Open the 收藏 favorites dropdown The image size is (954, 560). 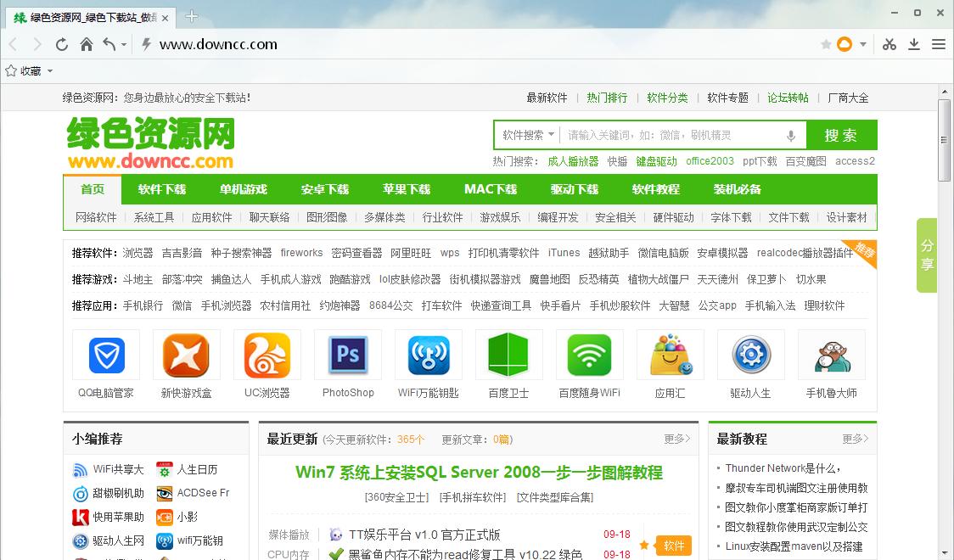pyautogui.click(x=29, y=71)
